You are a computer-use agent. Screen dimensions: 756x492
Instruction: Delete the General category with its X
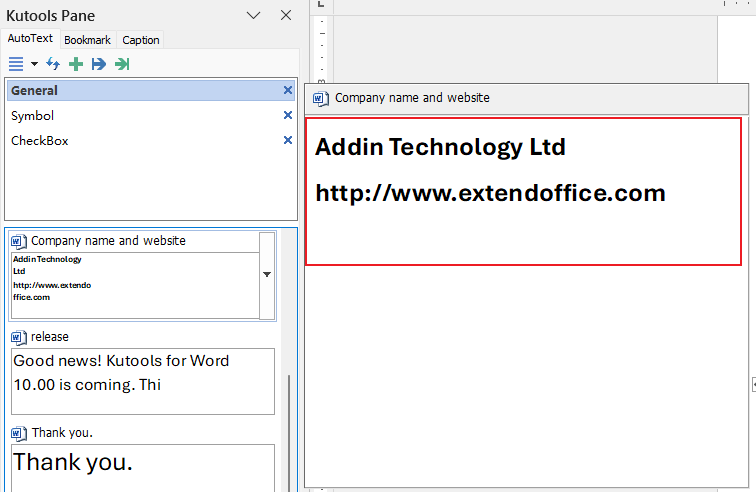288,90
